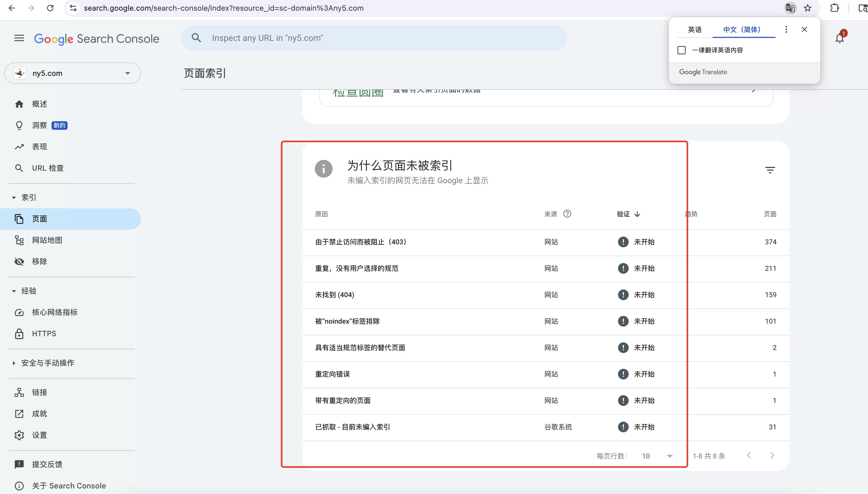Click the Google Translate icon in address bar
The image size is (868, 494).
click(790, 8)
